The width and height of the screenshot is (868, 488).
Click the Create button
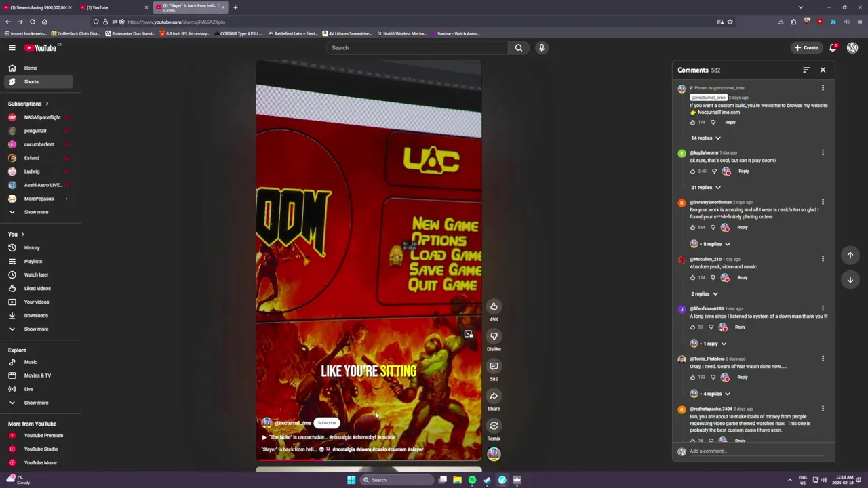click(806, 47)
